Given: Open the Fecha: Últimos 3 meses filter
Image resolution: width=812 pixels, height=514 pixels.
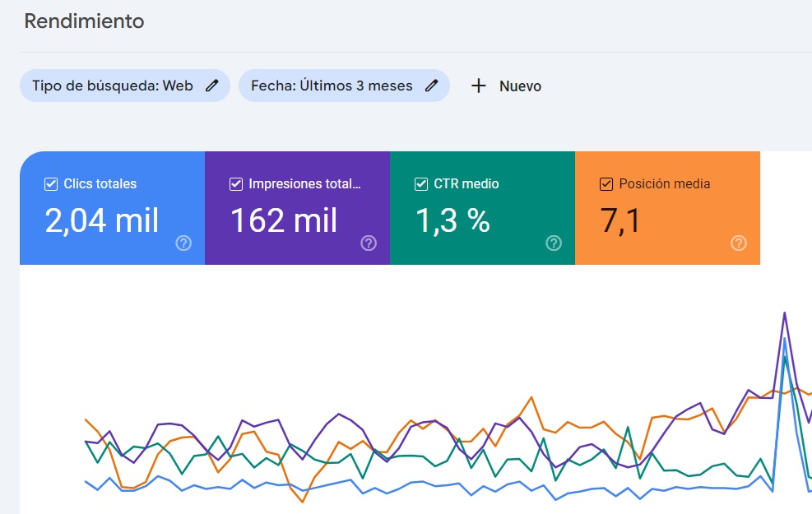Looking at the screenshot, I should click(x=332, y=86).
